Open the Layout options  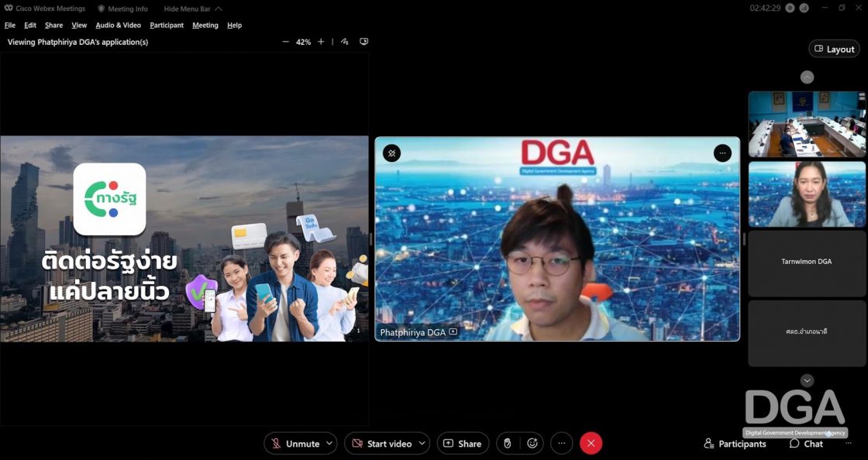834,50
